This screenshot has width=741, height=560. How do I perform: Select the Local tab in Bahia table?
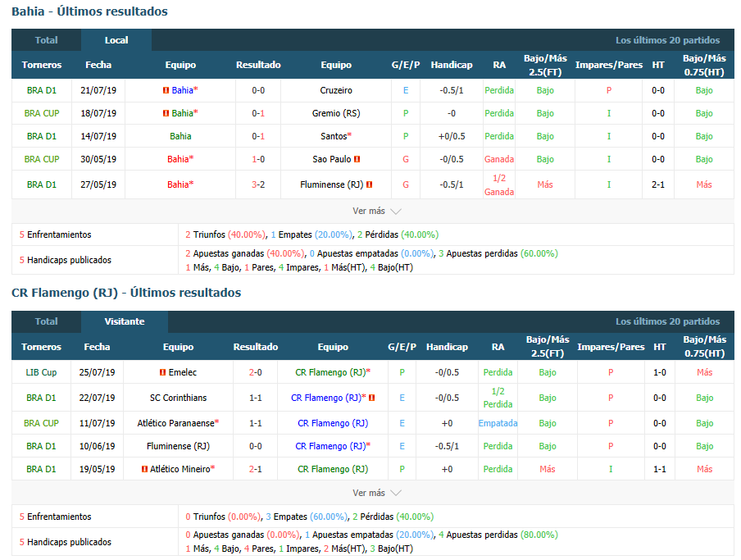pyautogui.click(x=116, y=40)
